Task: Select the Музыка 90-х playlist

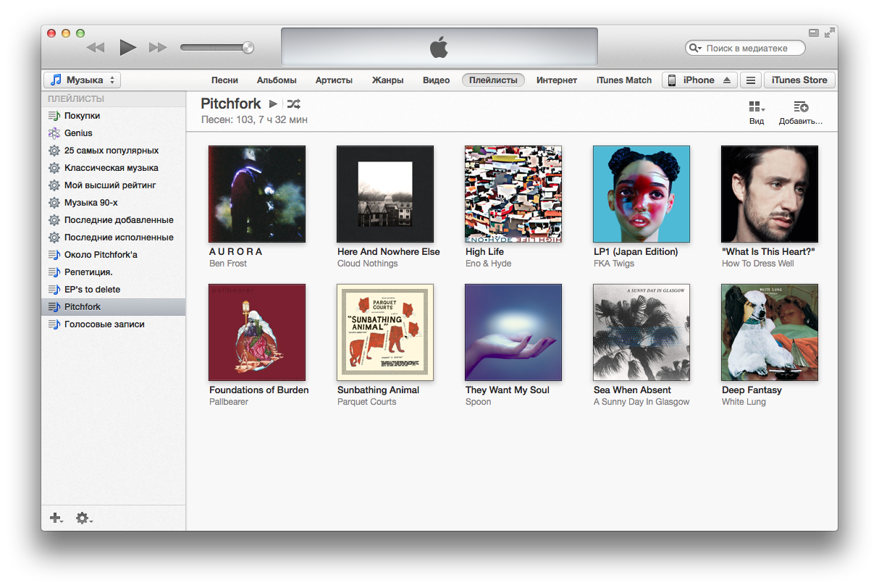Action: pyautogui.click(x=113, y=203)
